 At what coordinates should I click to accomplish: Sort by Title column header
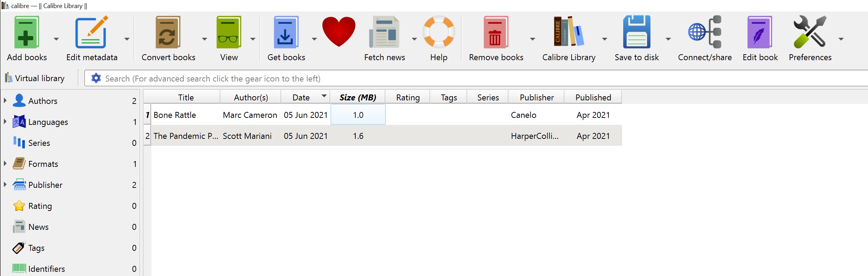[x=186, y=97]
